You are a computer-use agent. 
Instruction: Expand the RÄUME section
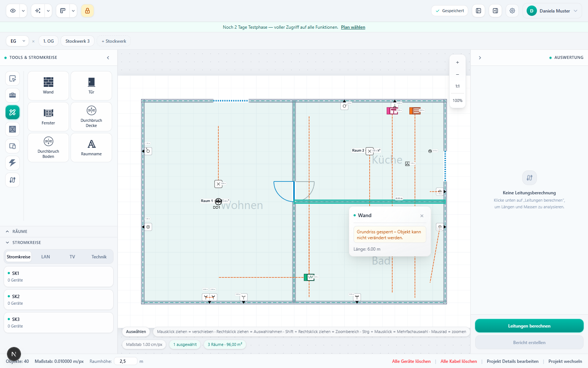(x=59, y=231)
